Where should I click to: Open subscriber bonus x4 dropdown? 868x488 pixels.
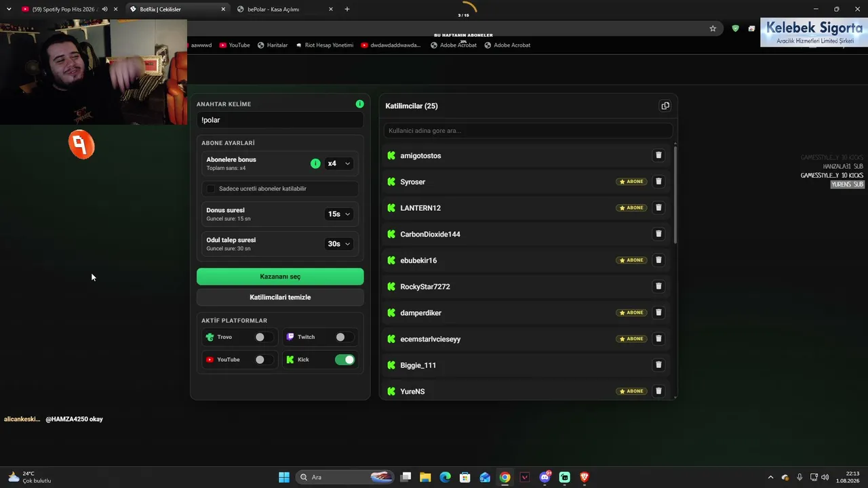pyautogui.click(x=338, y=163)
